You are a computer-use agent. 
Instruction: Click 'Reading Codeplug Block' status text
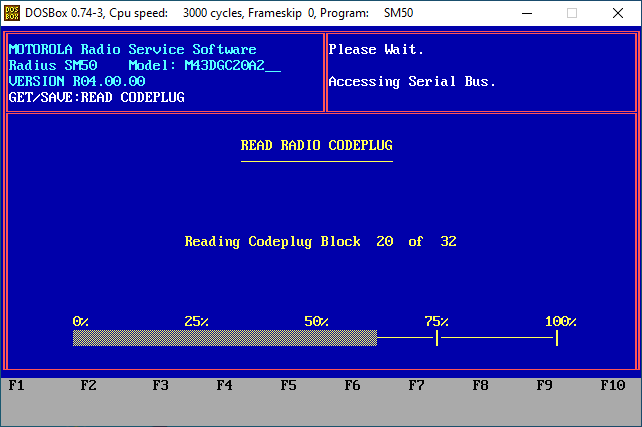tap(273, 242)
